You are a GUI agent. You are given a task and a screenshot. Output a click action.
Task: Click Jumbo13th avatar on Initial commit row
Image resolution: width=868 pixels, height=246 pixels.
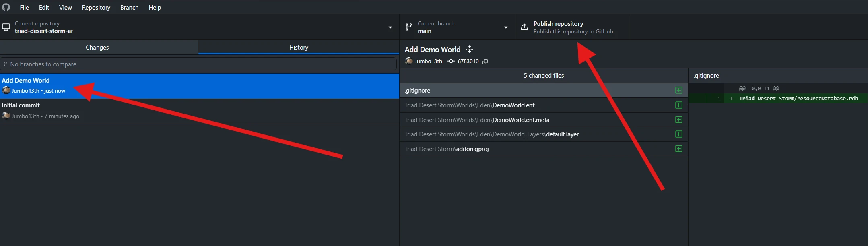(6, 116)
